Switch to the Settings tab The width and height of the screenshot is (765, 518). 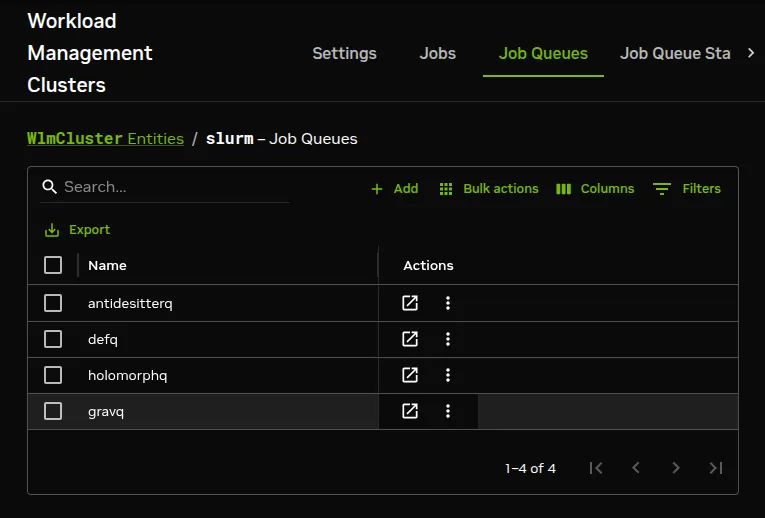tap(344, 53)
